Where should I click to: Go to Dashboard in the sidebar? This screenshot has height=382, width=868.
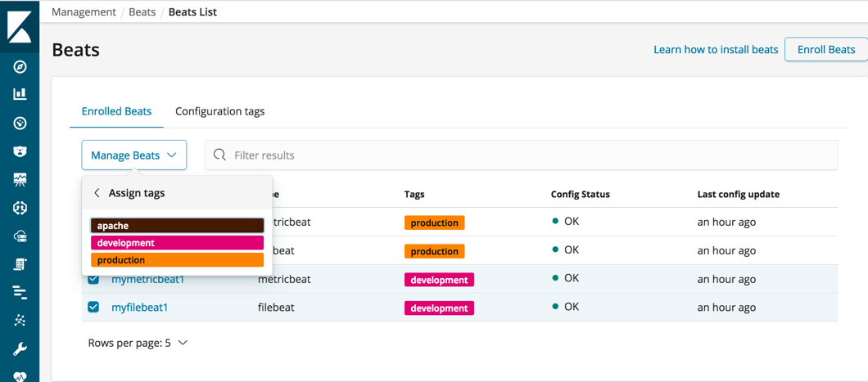pos(20,124)
